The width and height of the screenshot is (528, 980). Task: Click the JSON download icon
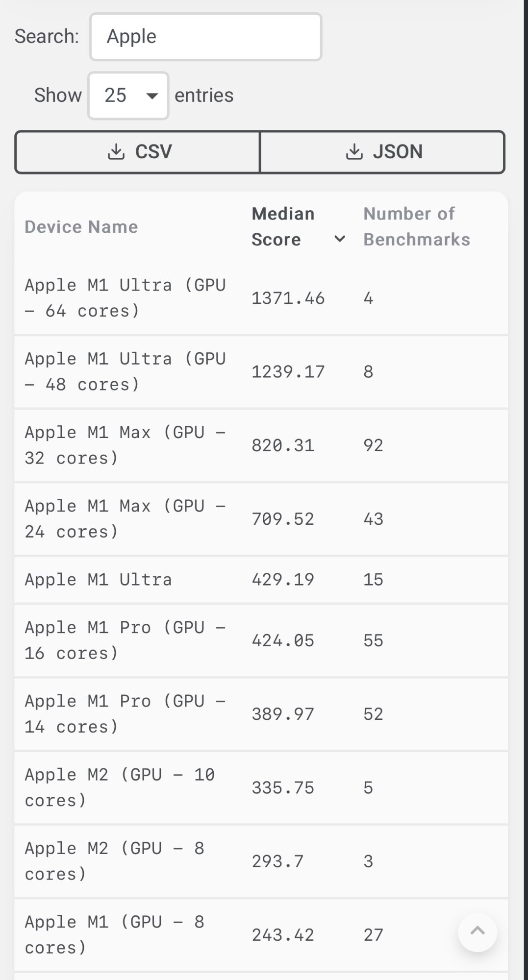tap(354, 152)
